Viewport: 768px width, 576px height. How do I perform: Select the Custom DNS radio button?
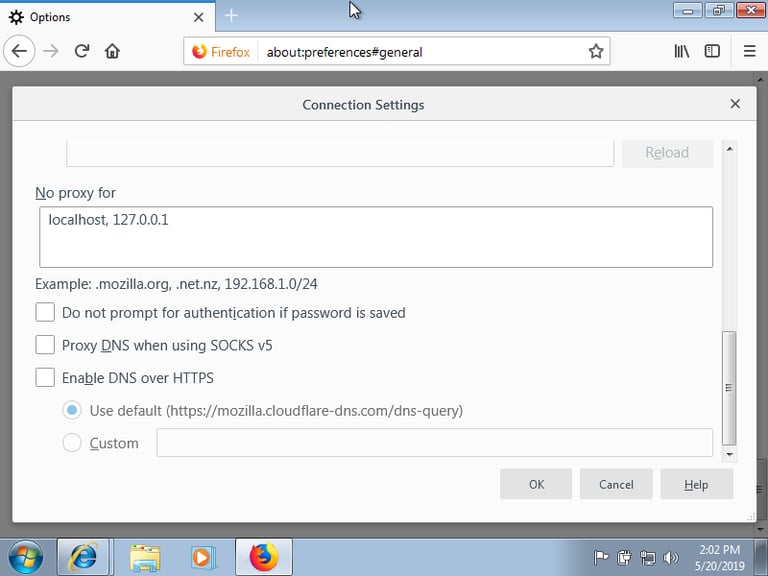pos(72,443)
